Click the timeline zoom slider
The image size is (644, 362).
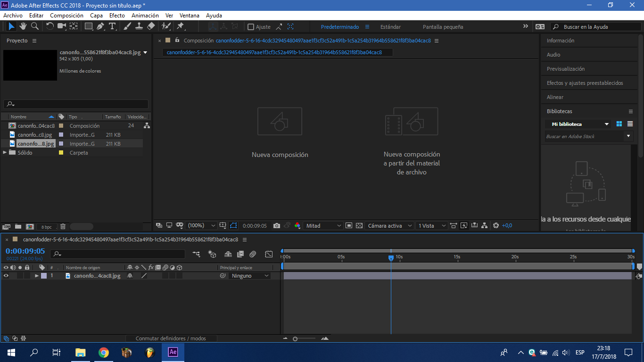point(295,339)
